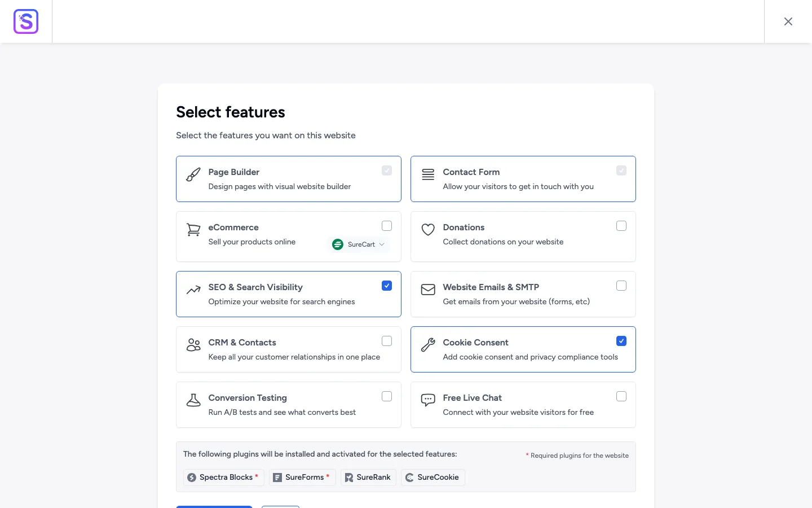Toggle the Page Builder checkbox
The image size is (812, 508).
coord(387,170)
